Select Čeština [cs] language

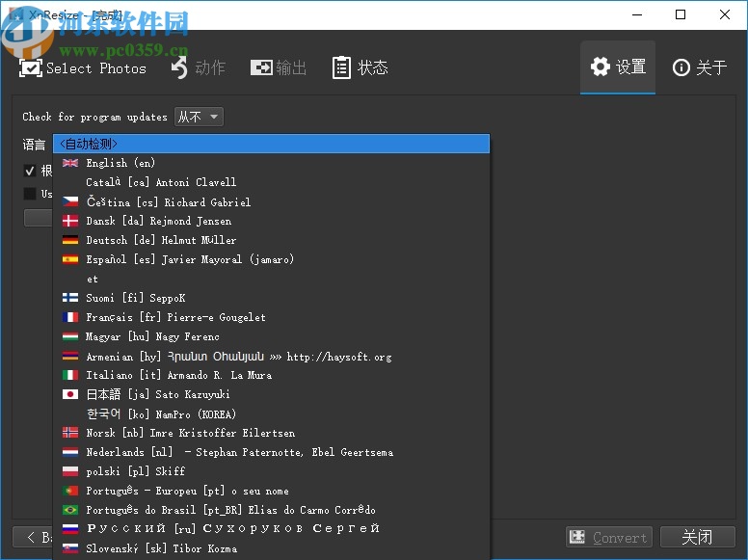pyautogui.click(x=271, y=201)
